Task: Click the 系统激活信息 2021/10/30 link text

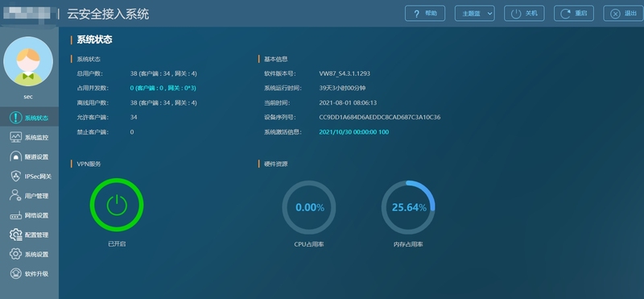Action: 353,132
